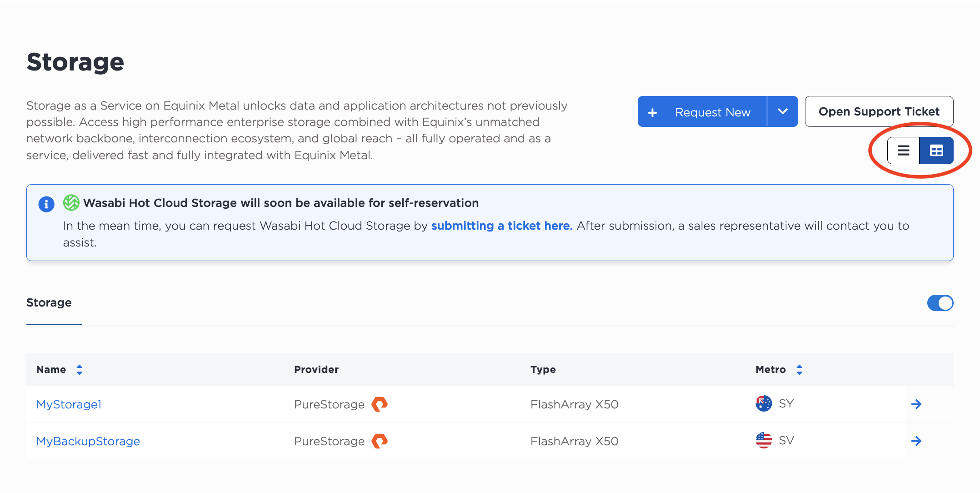Click the SV metro code
This screenshot has height=493, width=980.
[786, 440]
